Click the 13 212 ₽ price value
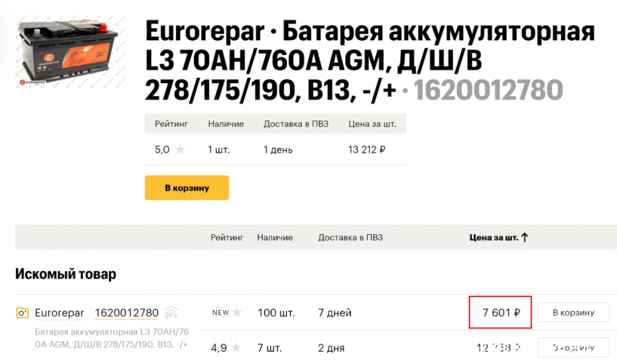Image resolution: width=617 pixels, height=364 pixels. [x=366, y=149]
